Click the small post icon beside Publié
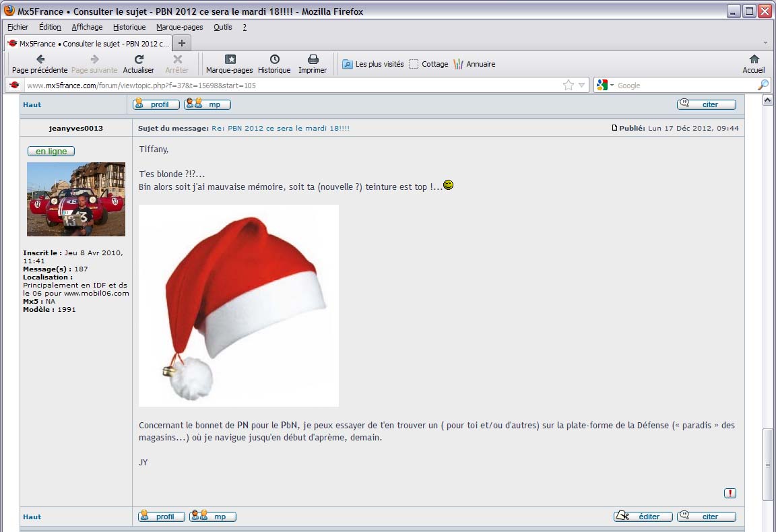This screenshot has width=776, height=532. click(614, 128)
